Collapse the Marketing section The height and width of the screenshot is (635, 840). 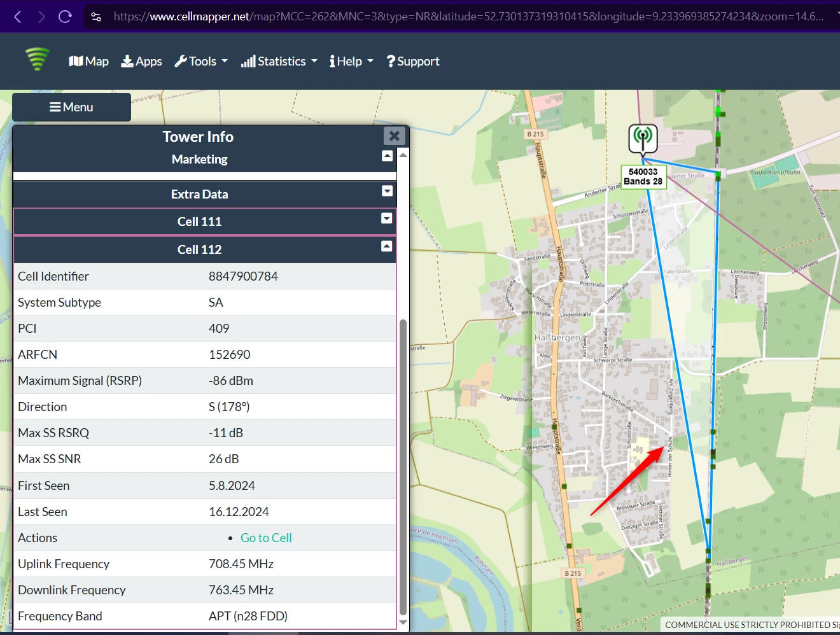coord(387,156)
